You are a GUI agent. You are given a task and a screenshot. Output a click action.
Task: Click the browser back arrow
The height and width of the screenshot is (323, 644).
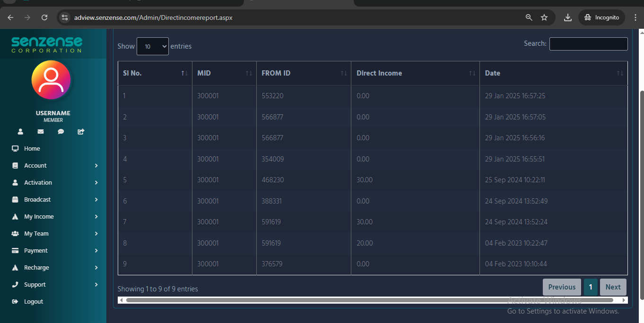[10, 17]
